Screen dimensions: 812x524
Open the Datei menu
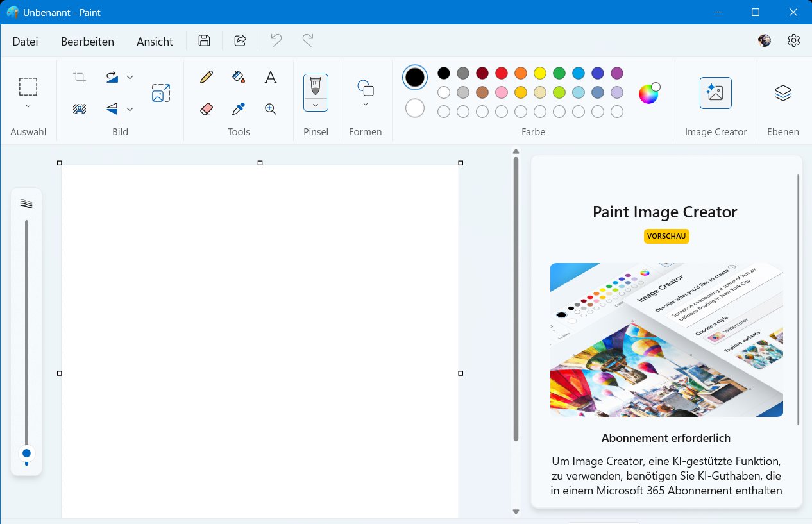26,42
